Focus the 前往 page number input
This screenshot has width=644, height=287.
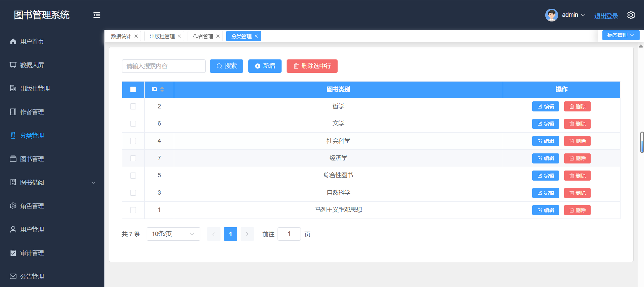pyautogui.click(x=289, y=234)
